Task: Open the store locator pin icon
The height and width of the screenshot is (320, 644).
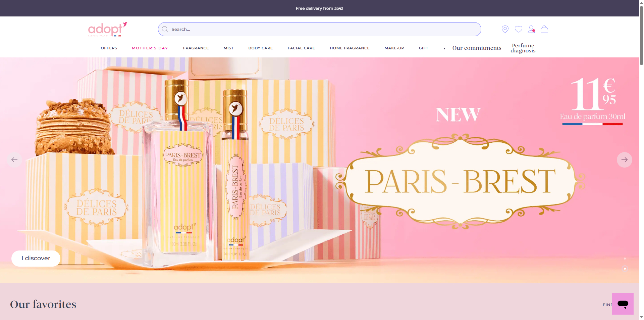Action: (505, 29)
